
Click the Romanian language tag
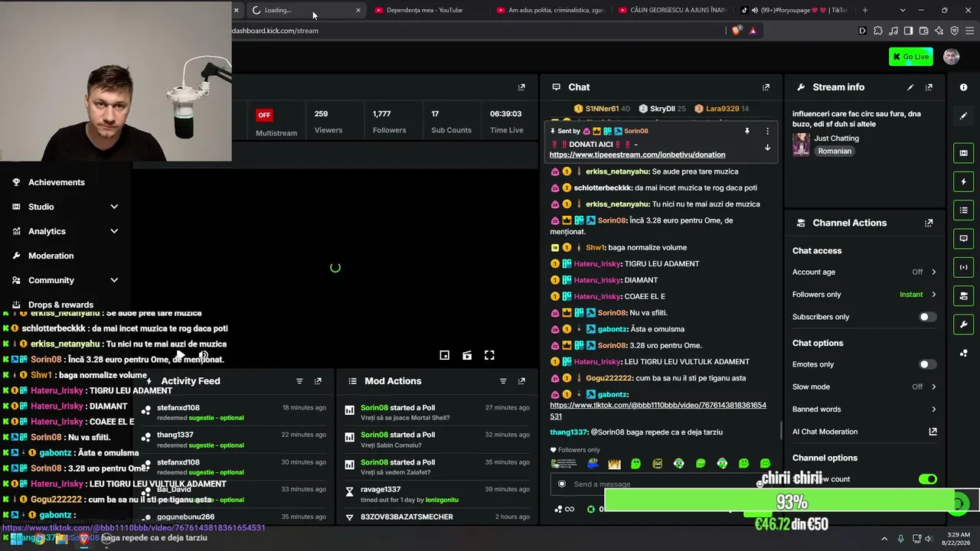pyautogui.click(x=835, y=152)
